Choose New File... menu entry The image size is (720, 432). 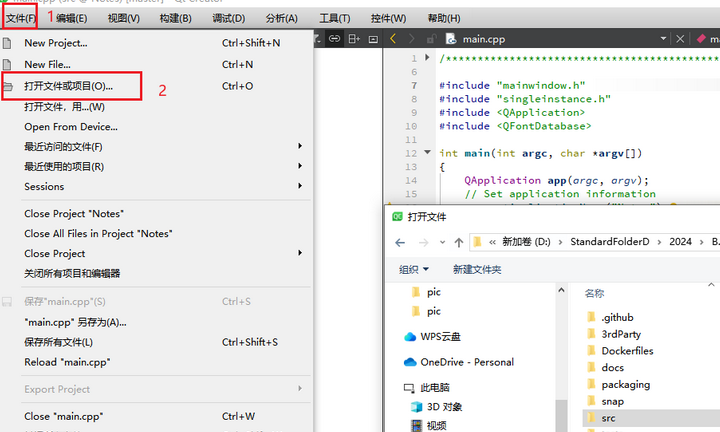coord(157,64)
